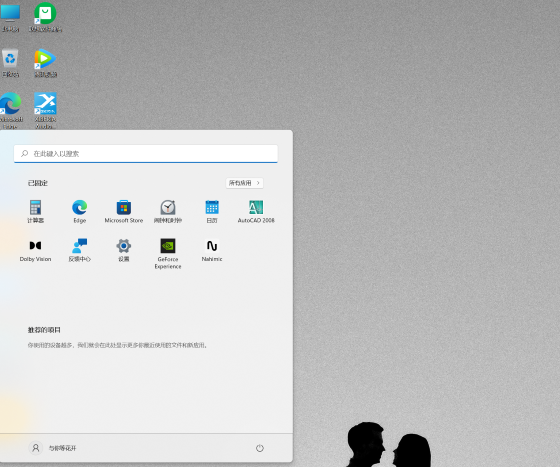
Task: Launch Edge from the pinned apps grid
Action: click(79, 211)
